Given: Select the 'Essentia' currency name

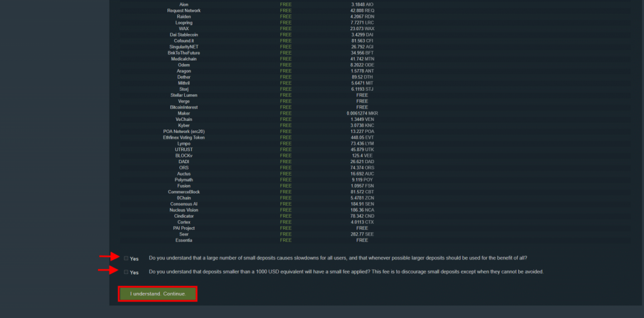Looking at the screenshot, I should [184, 241].
